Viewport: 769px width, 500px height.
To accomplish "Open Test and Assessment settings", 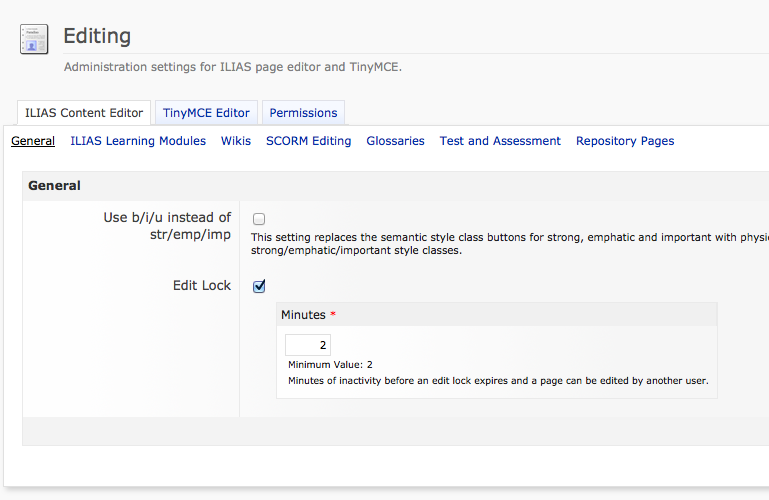I will pyautogui.click(x=500, y=141).
